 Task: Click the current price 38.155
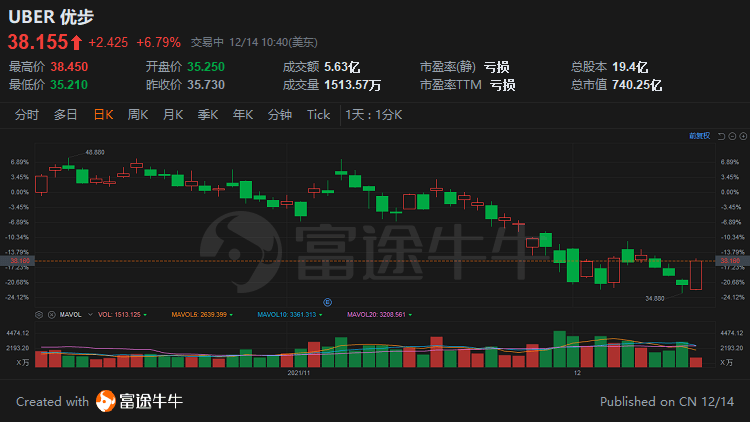[x=38, y=42]
